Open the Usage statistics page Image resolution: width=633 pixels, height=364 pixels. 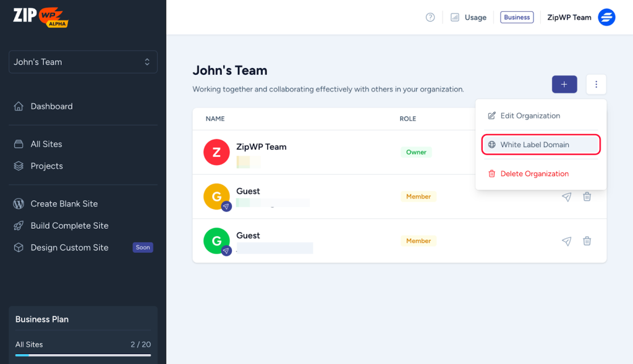click(x=468, y=17)
